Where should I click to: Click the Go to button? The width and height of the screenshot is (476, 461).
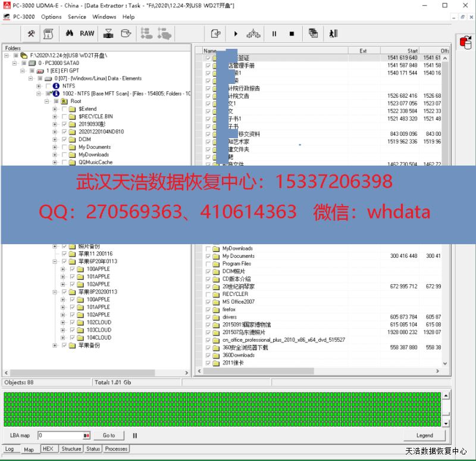point(109,435)
